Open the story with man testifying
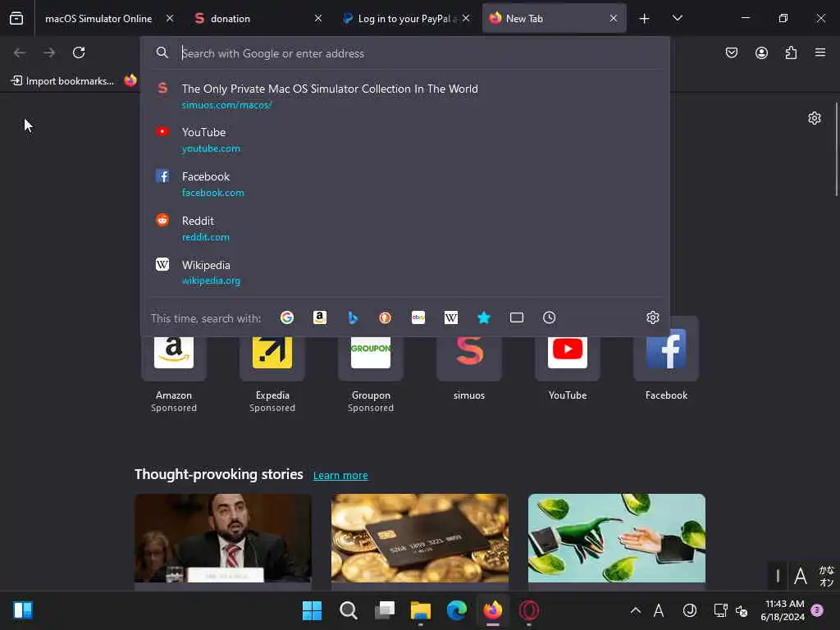 (223, 541)
